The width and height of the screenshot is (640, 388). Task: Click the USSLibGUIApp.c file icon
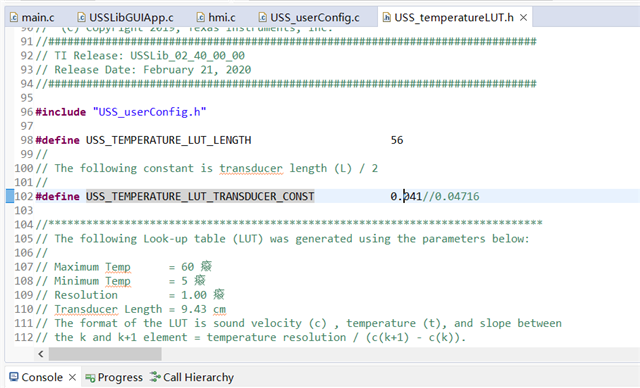[82, 17]
